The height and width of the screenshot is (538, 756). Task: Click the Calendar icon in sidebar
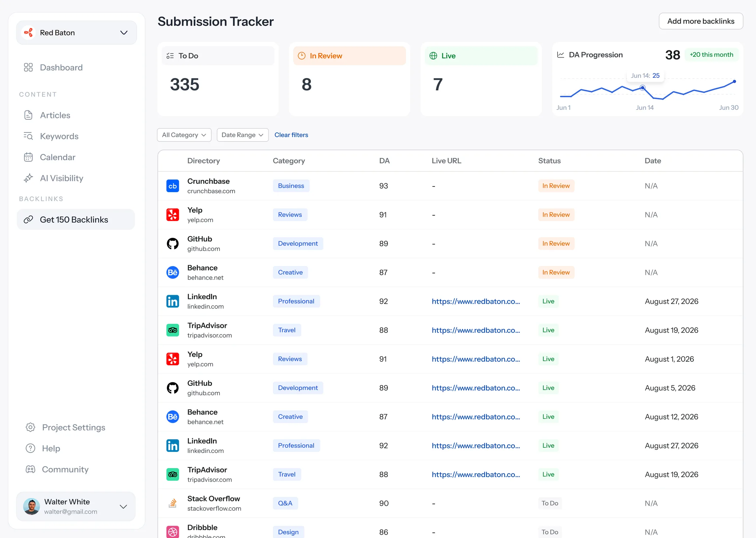(x=28, y=157)
